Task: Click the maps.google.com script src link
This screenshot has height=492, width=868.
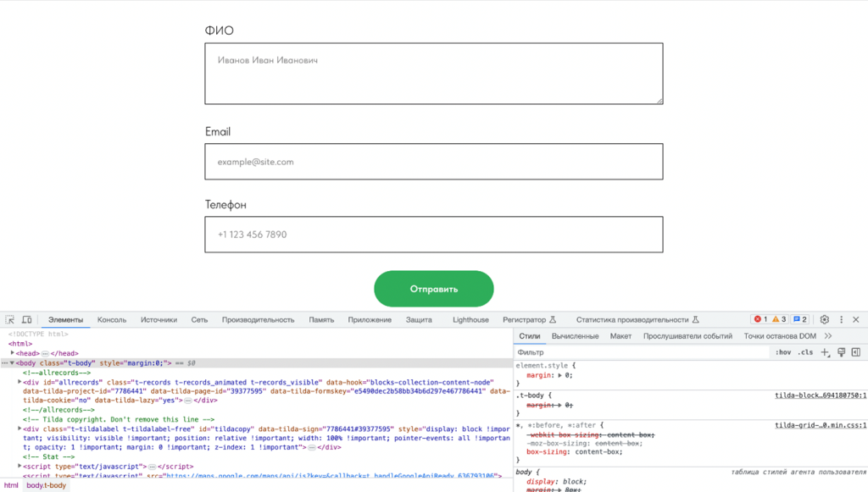Action: 330,475
